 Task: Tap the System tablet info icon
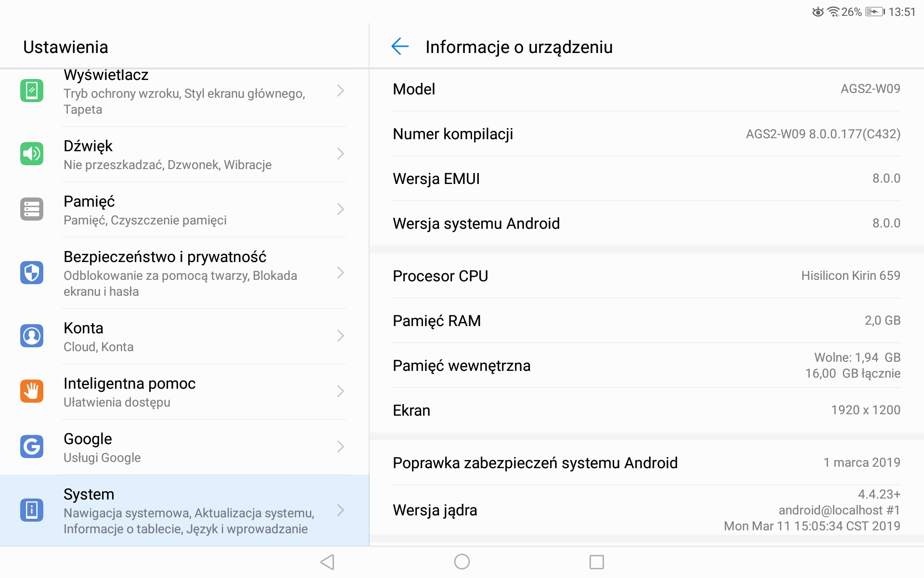(32, 510)
